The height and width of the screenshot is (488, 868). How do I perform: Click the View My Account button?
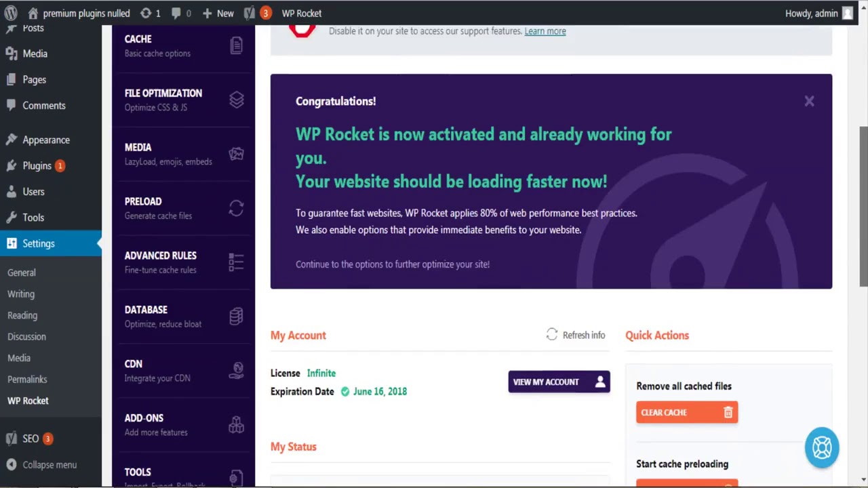[x=559, y=382]
